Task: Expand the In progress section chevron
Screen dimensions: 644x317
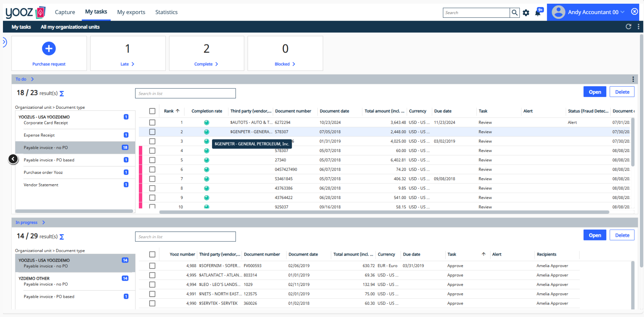Action: [x=44, y=222]
